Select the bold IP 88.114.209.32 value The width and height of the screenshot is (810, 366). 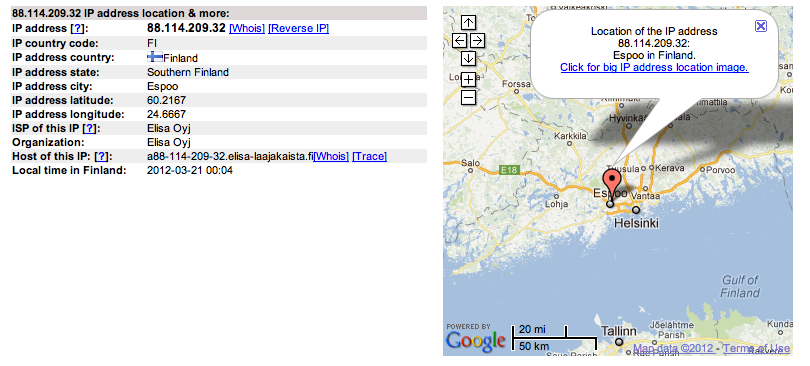[x=186, y=28]
